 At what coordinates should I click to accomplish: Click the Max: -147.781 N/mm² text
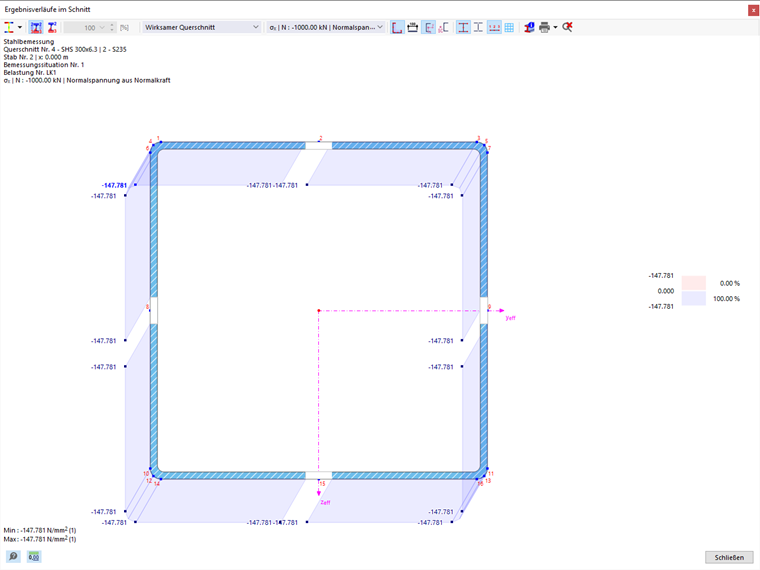(x=40, y=539)
